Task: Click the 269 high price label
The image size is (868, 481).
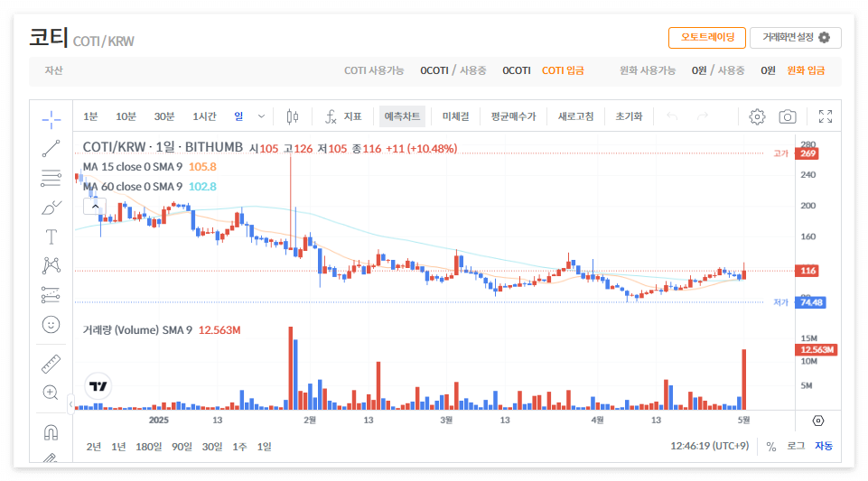Action: coord(807,153)
